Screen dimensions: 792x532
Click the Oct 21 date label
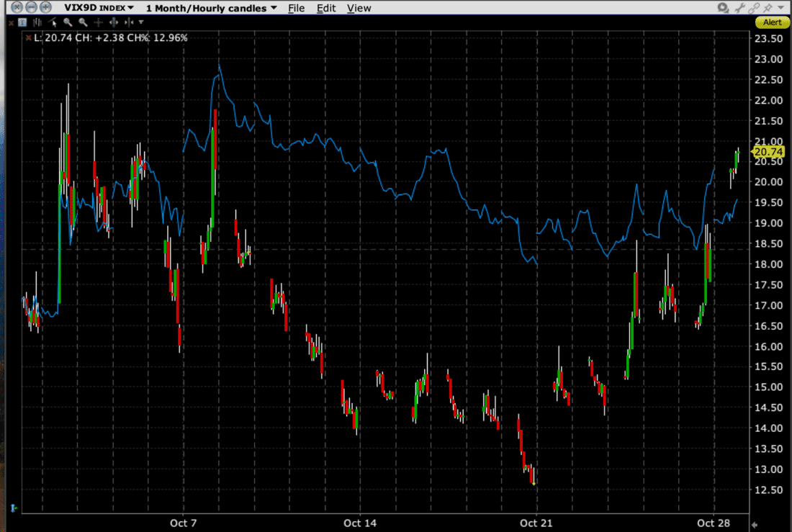(x=536, y=523)
